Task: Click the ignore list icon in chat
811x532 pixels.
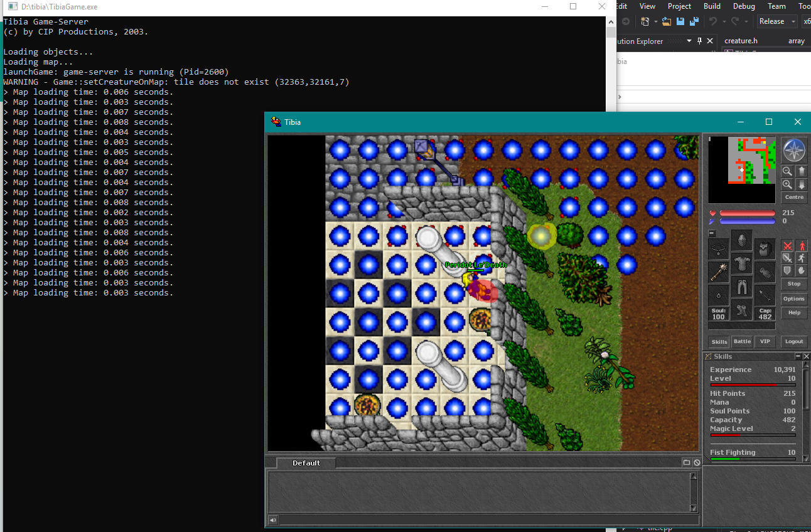Action: pyautogui.click(x=696, y=462)
